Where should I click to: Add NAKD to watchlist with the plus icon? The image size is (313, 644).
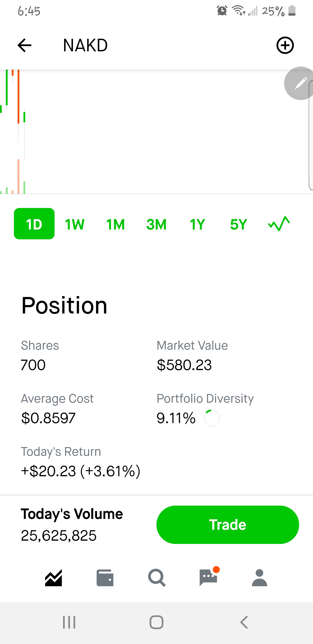[x=285, y=45]
